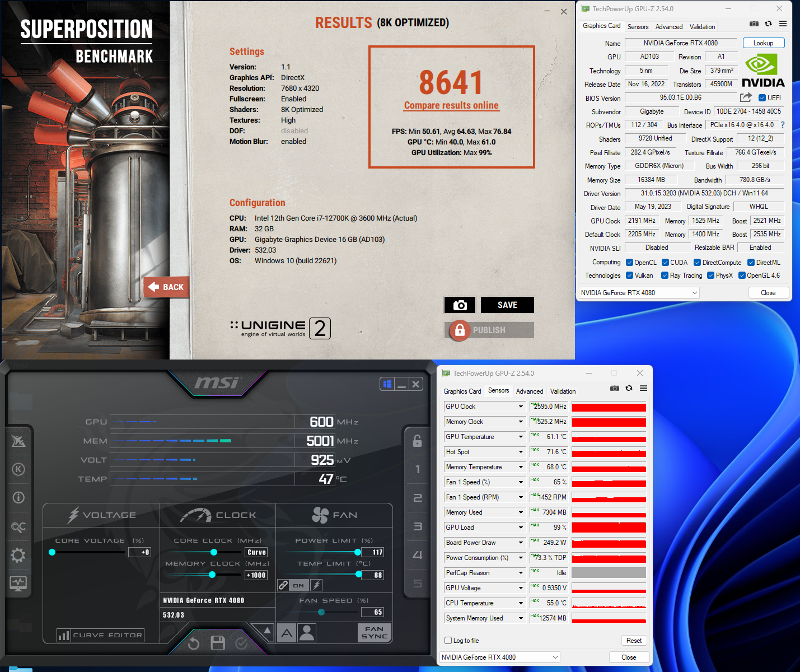Click the Fan Speed slider handle
Image resolution: width=800 pixels, height=672 pixels.
tap(321, 612)
